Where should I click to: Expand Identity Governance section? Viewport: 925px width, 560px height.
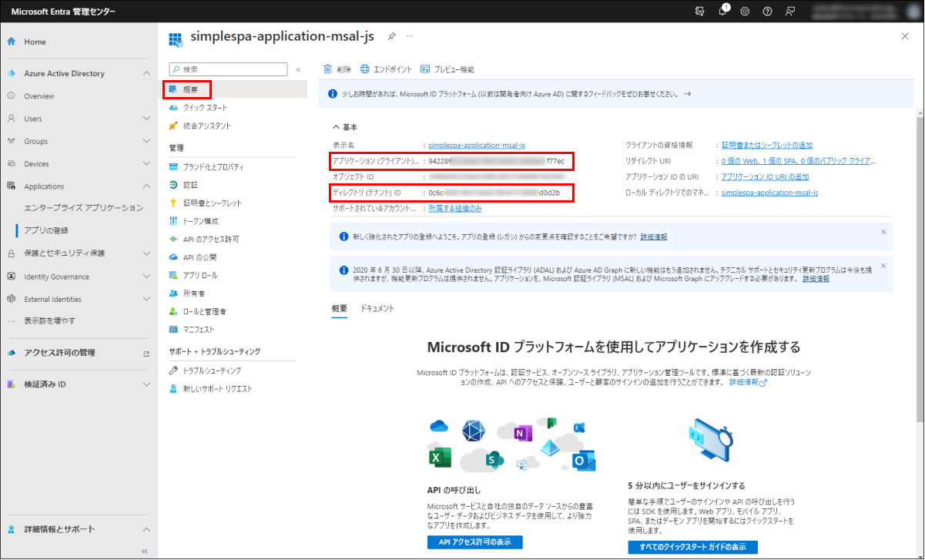146,277
